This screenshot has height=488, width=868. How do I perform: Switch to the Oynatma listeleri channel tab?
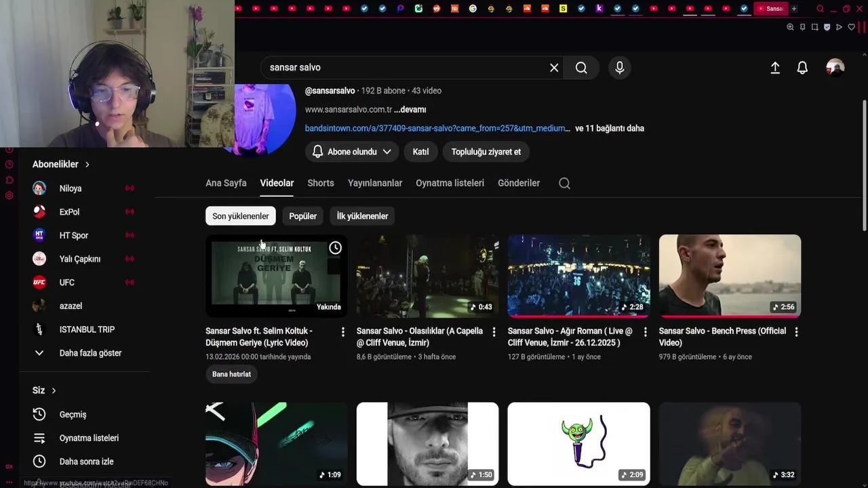tap(450, 183)
